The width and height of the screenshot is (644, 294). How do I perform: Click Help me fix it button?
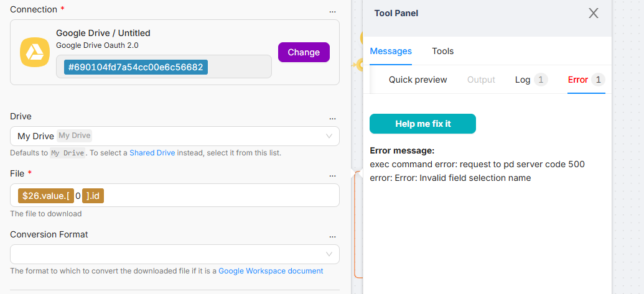click(422, 124)
